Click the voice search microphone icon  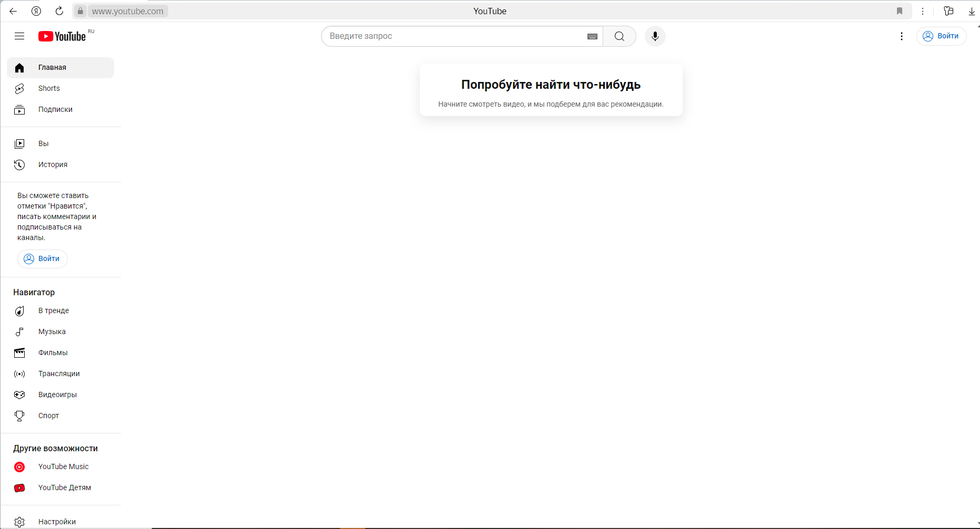pyautogui.click(x=655, y=36)
